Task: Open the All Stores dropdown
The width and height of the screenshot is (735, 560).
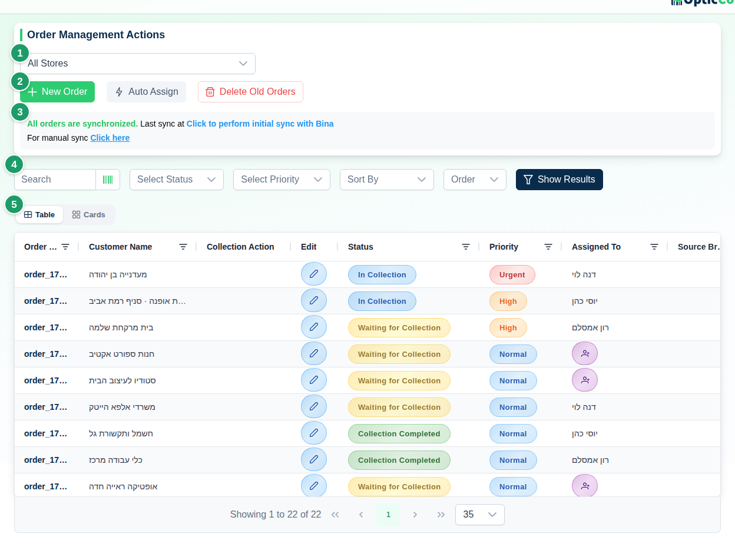Action: pos(138,64)
